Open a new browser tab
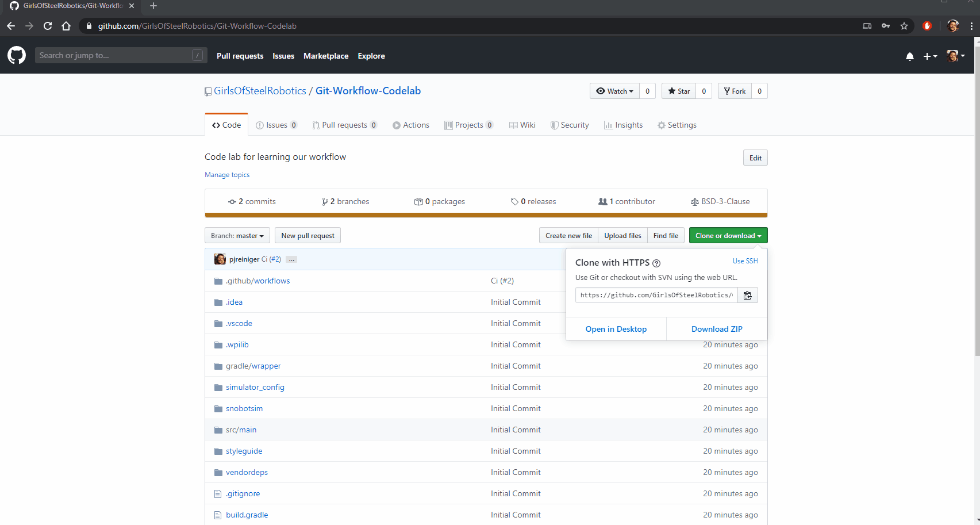The width and height of the screenshot is (980, 525). pyautogui.click(x=153, y=6)
